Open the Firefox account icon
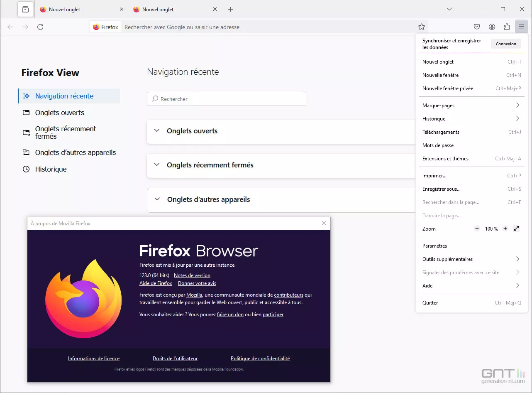 (492, 27)
